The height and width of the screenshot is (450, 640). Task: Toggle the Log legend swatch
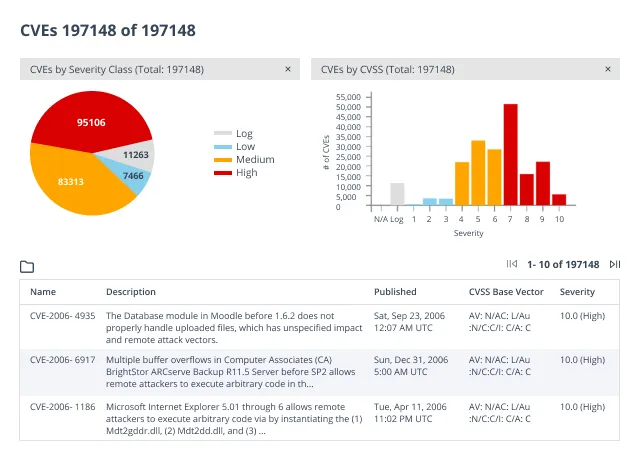(223, 134)
